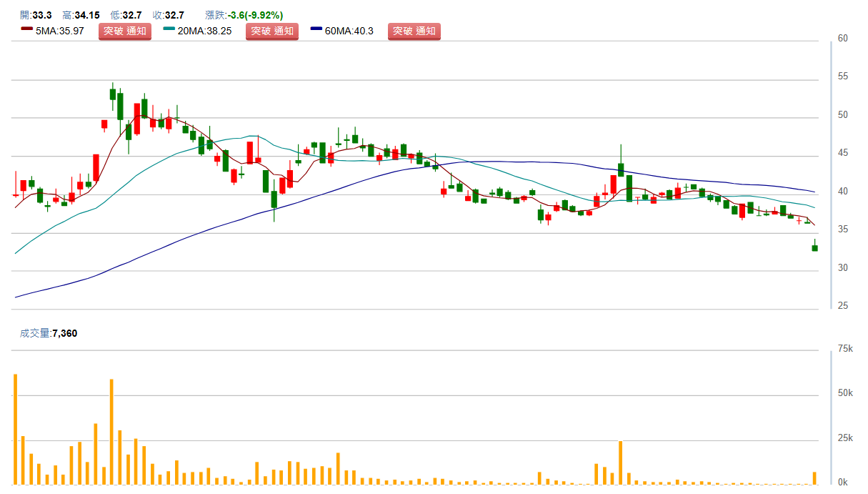Click the green candle with wick reaching 46
Viewport: 868px width, 494px height.
(x=621, y=169)
